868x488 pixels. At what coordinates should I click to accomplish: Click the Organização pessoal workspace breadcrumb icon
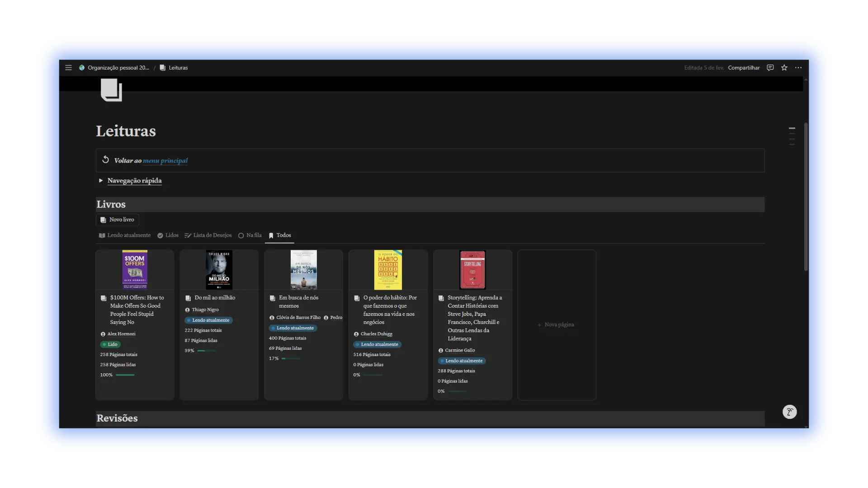coord(82,68)
